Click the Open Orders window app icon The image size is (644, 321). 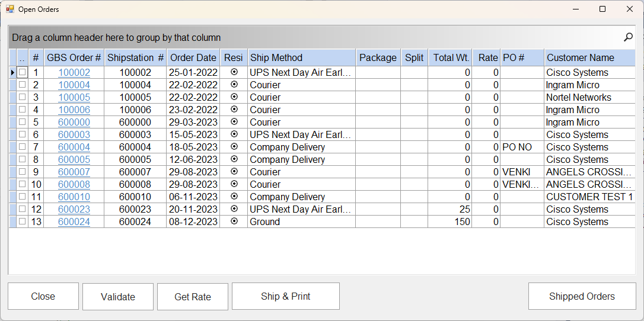(x=9, y=9)
